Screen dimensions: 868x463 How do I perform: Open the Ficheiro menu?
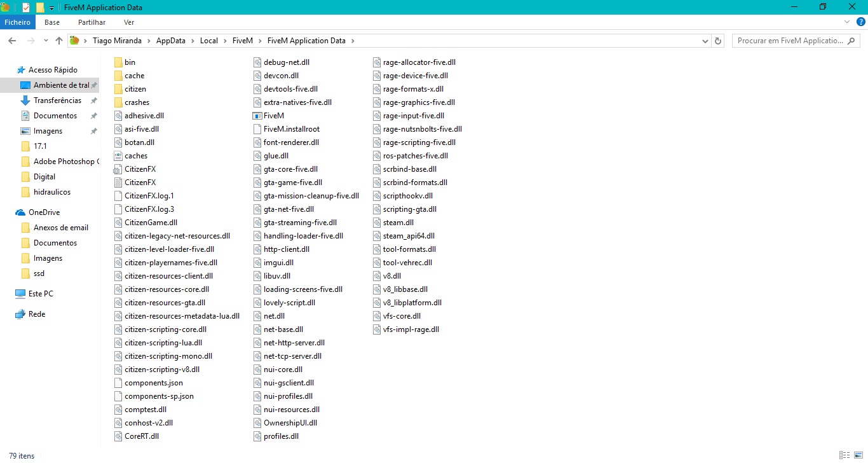[18, 22]
